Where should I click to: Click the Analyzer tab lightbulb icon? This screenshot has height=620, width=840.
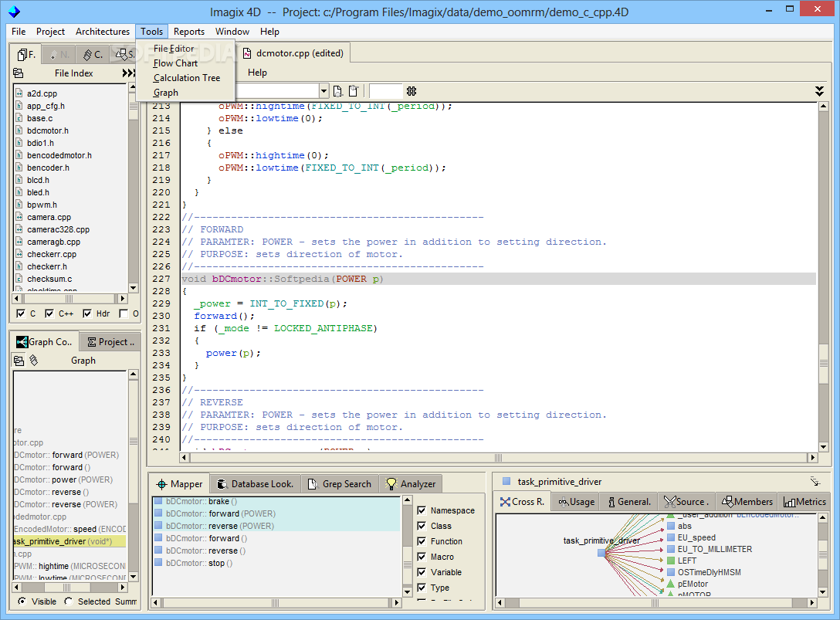click(391, 484)
